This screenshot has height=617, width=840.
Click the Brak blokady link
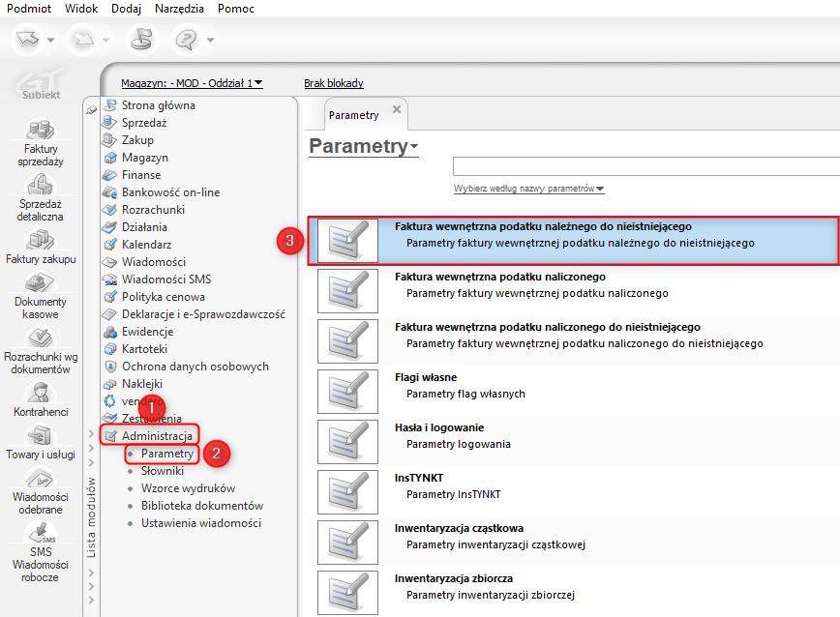click(x=333, y=83)
